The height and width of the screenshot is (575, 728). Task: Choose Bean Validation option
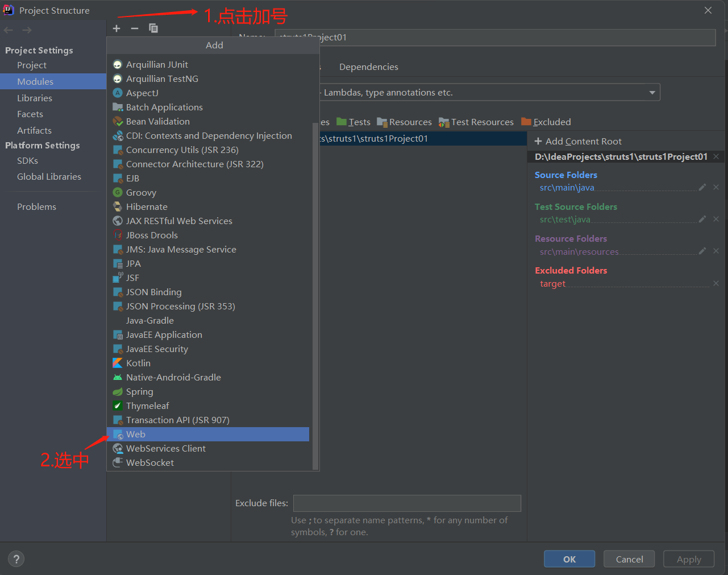208,122
